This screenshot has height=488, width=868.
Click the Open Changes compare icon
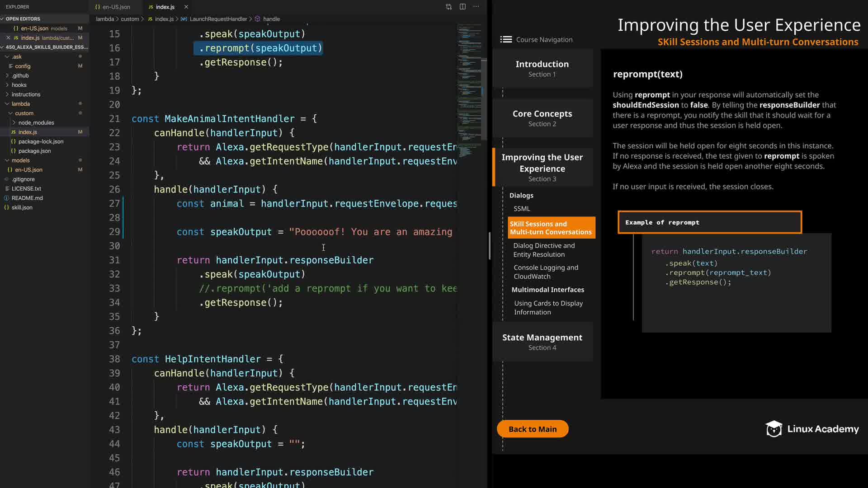[x=448, y=7]
